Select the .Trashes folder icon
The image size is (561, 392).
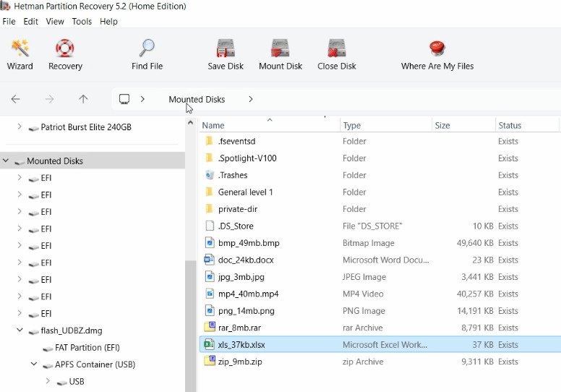click(210, 175)
